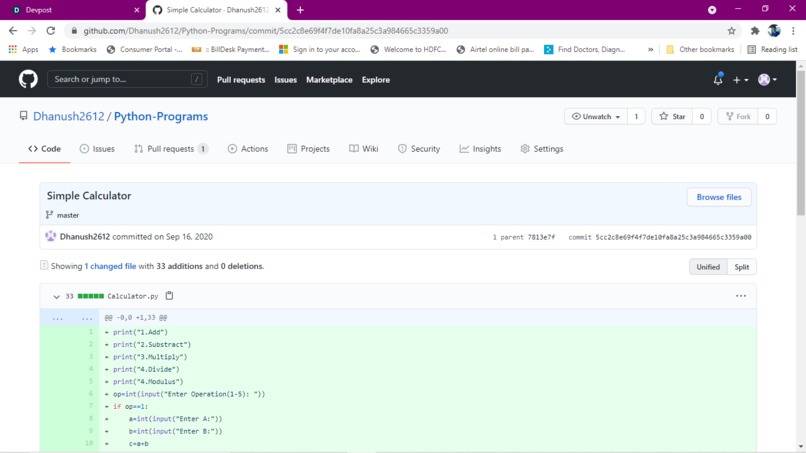
Task: Expand the Unwatch dropdown
Action: [x=596, y=117]
